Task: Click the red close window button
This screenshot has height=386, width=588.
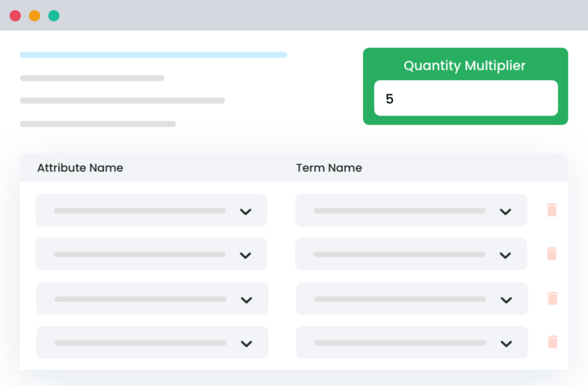Action: point(16,16)
